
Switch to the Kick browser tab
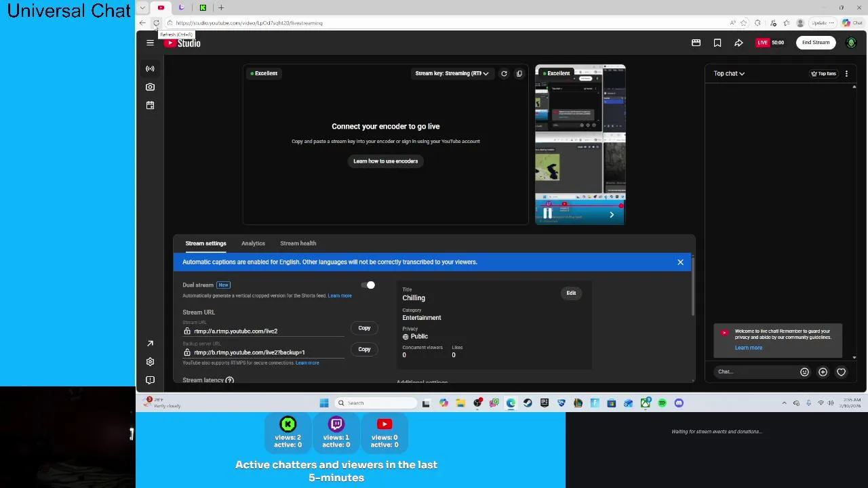tap(203, 7)
